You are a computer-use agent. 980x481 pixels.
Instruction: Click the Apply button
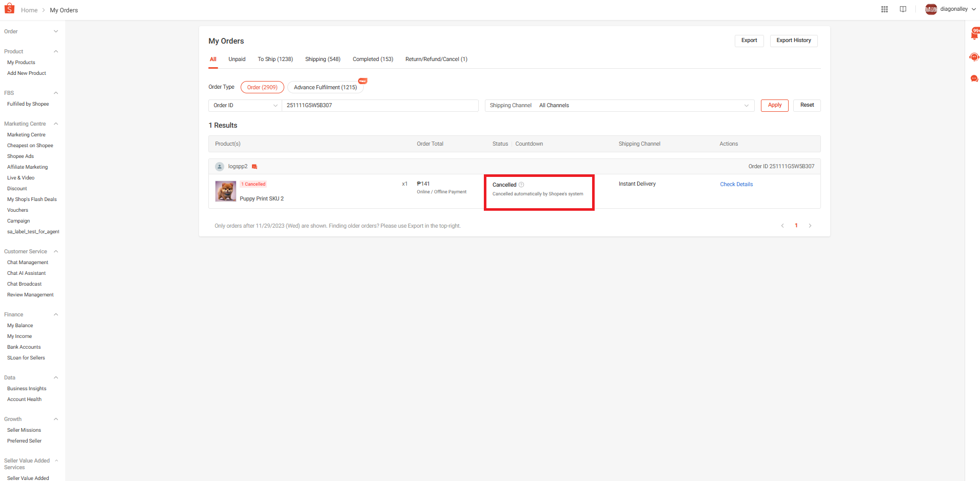point(775,105)
